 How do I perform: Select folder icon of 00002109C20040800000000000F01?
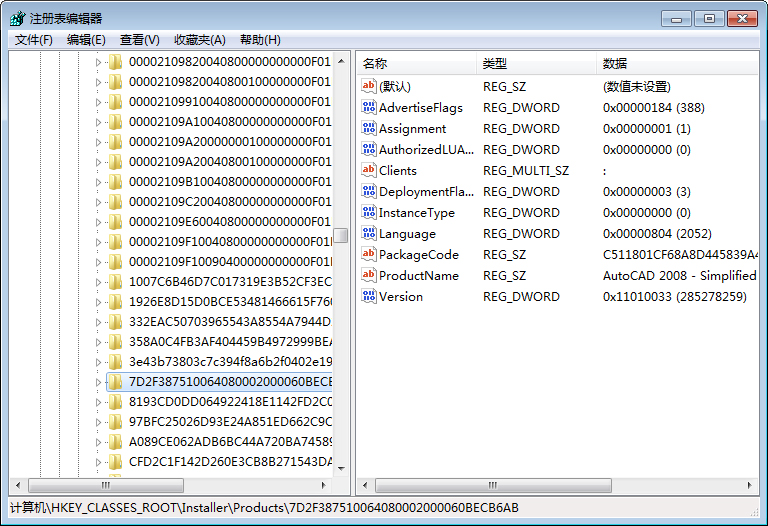pyautogui.click(x=115, y=202)
